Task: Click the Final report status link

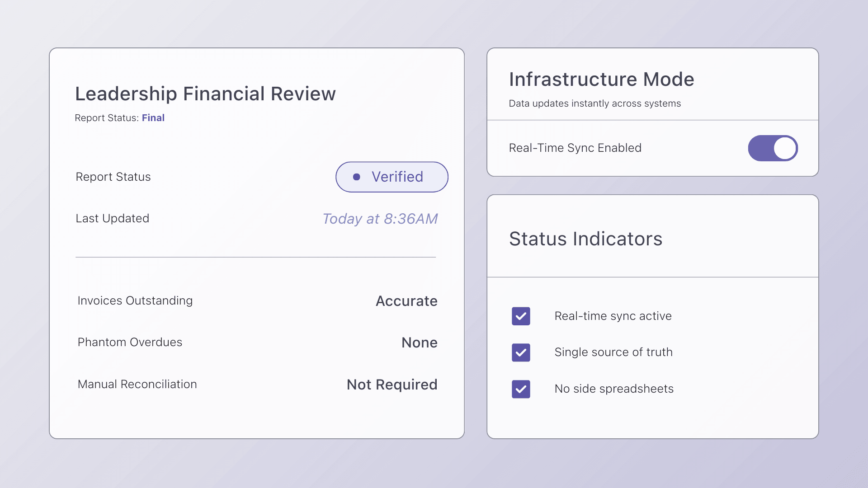Action: 153,118
